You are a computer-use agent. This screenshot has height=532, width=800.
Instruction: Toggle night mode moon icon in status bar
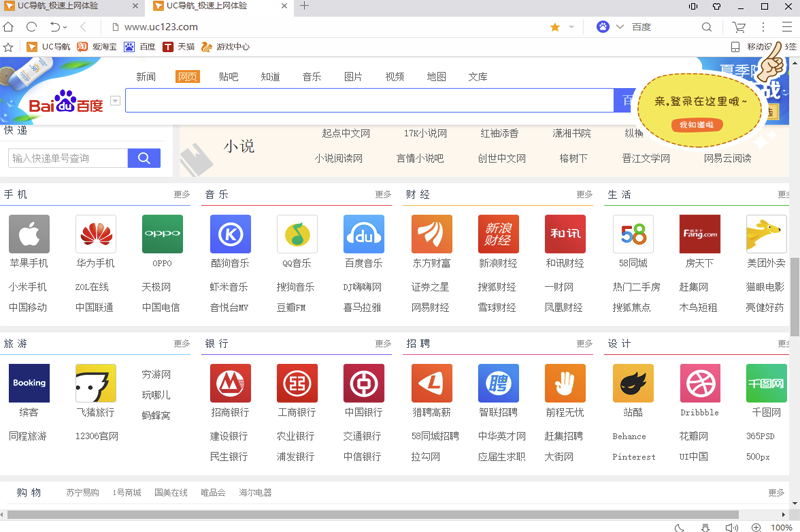point(680,526)
